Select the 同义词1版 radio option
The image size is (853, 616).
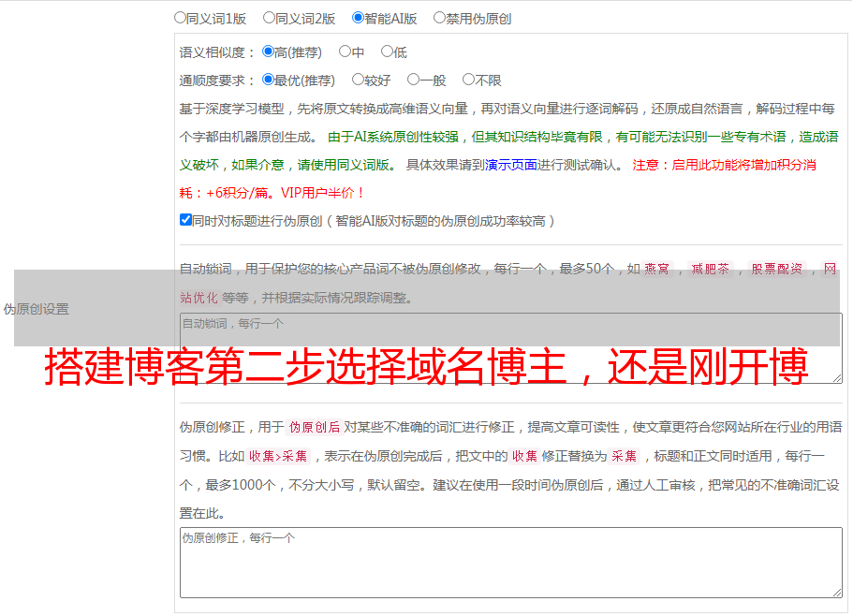pos(180,18)
